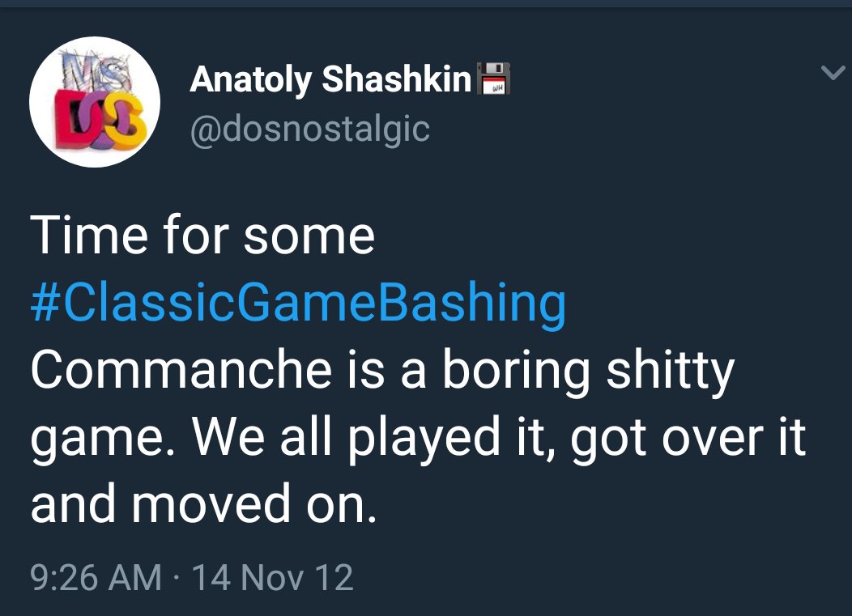The image size is (852, 616).
Task: Click the dot separator between time and date
Action: (177, 577)
